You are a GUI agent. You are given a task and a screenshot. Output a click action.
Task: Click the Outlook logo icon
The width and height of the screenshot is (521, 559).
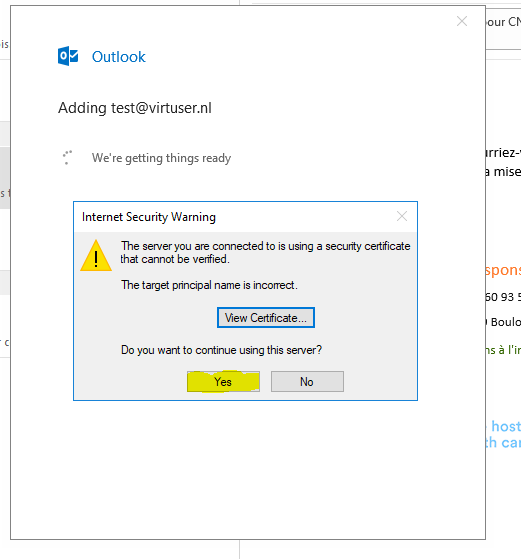68,56
